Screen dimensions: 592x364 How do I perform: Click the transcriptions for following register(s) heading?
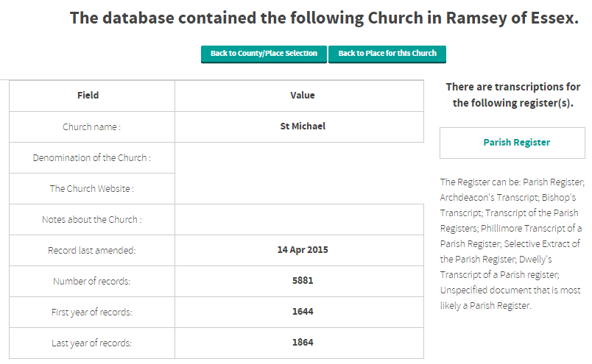512,95
